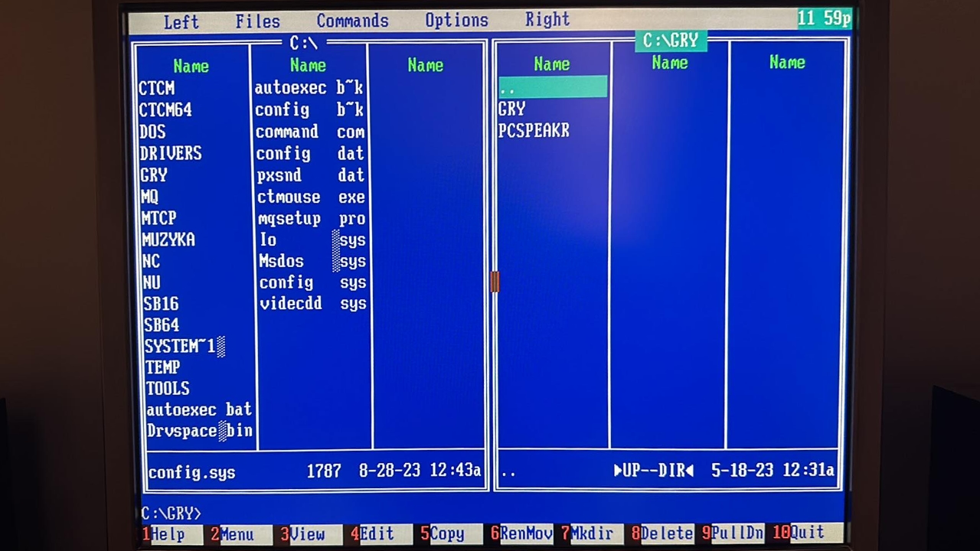Image resolution: width=980 pixels, height=551 pixels.
Task: Select the autoexec bat file
Action: tap(199, 409)
